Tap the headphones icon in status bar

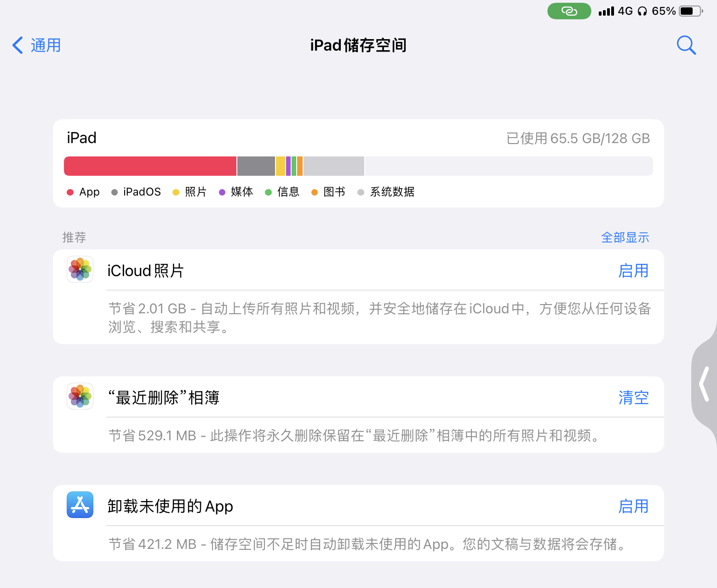(642, 11)
